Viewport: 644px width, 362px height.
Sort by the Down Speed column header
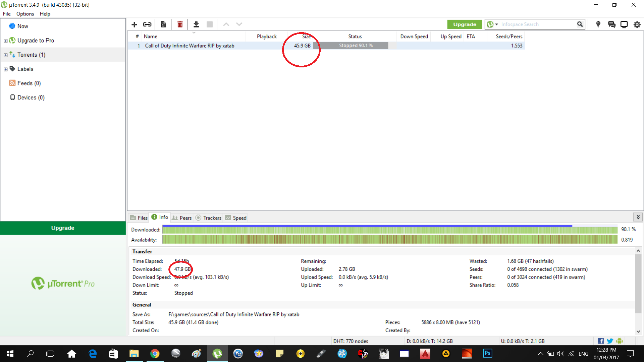point(414,37)
